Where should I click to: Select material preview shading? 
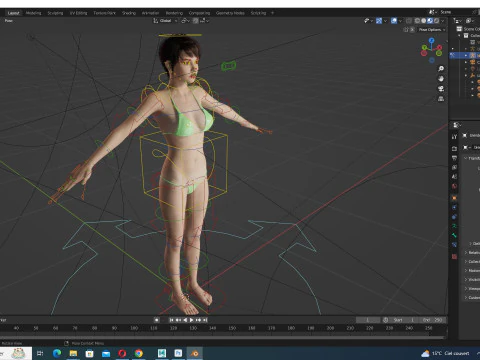(430, 21)
